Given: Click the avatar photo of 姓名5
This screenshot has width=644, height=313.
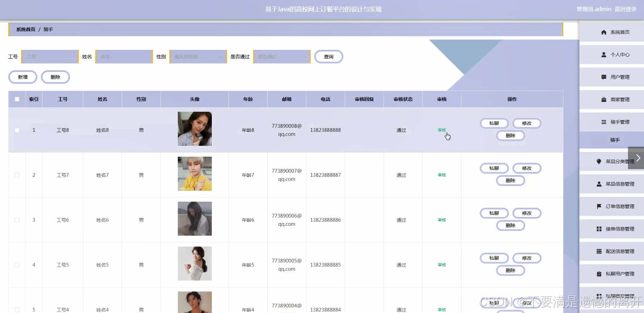Looking at the screenshot, I should click(x=195, y=264).
